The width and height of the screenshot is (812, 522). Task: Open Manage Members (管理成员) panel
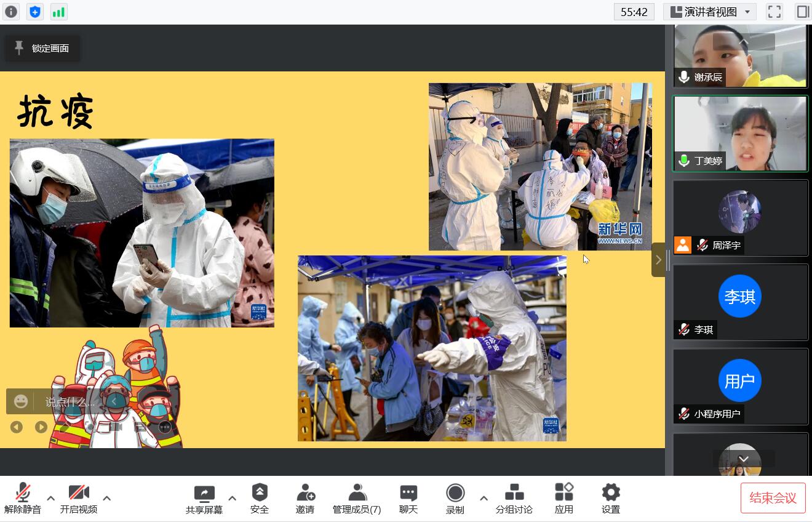[x=357, y=498]
